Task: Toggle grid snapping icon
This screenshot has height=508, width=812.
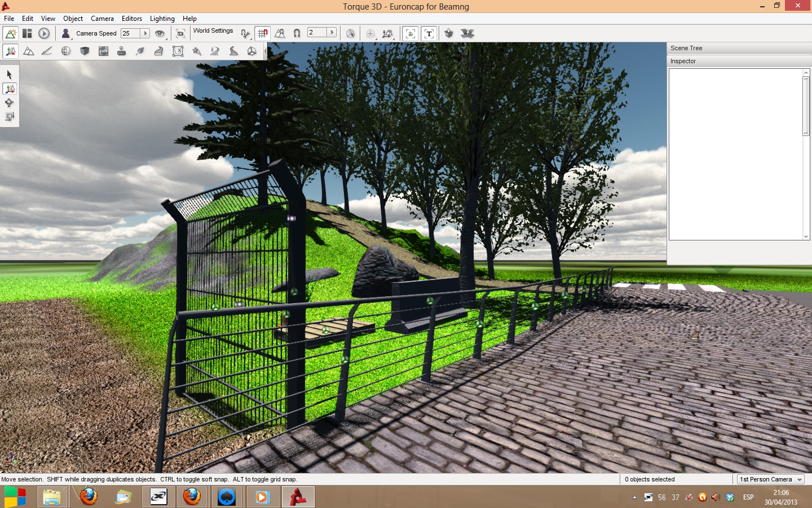Action: click(x=262, y=33)
